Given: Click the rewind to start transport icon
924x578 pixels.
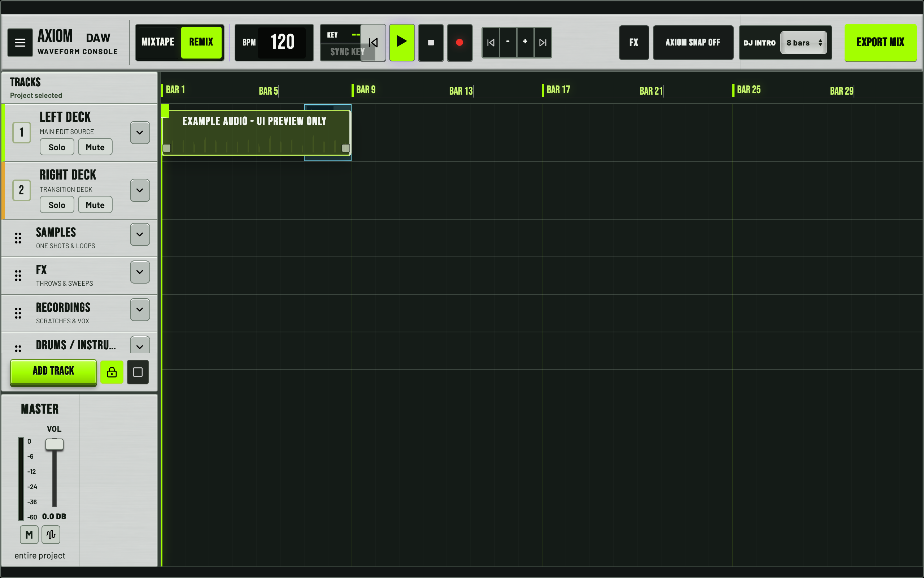Looking at the screenshot, I should click(373, 42).
